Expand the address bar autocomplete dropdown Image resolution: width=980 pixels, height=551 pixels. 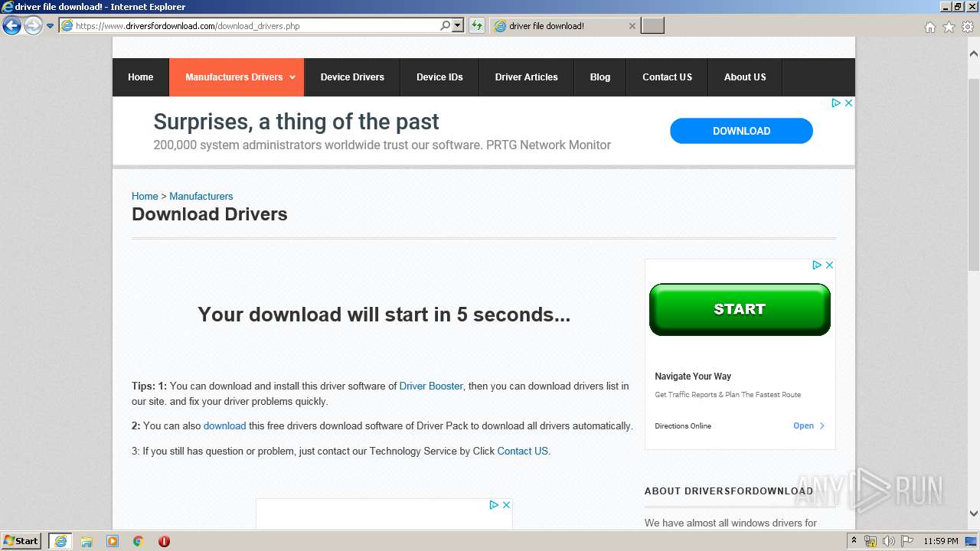[x=458, y=25]
